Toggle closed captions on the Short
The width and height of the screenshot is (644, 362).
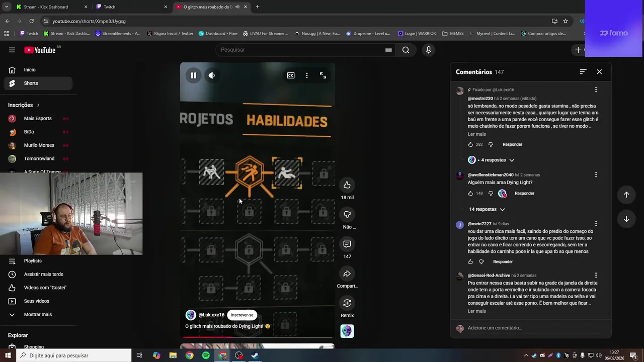[x=291, y=75]
